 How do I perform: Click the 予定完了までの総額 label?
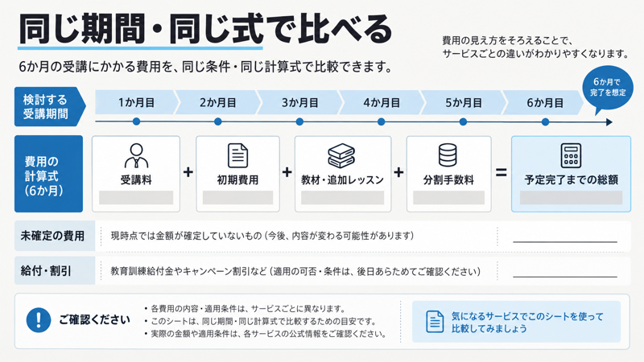click(x=571, y=179)
